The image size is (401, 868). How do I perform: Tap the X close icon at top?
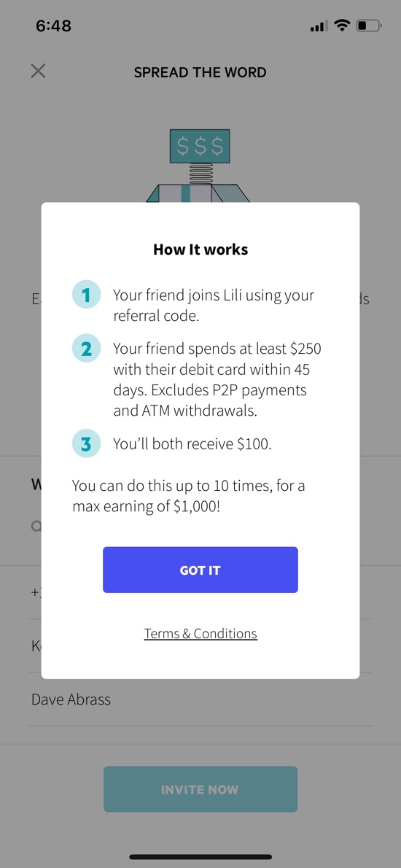click(x=38, y=71)
